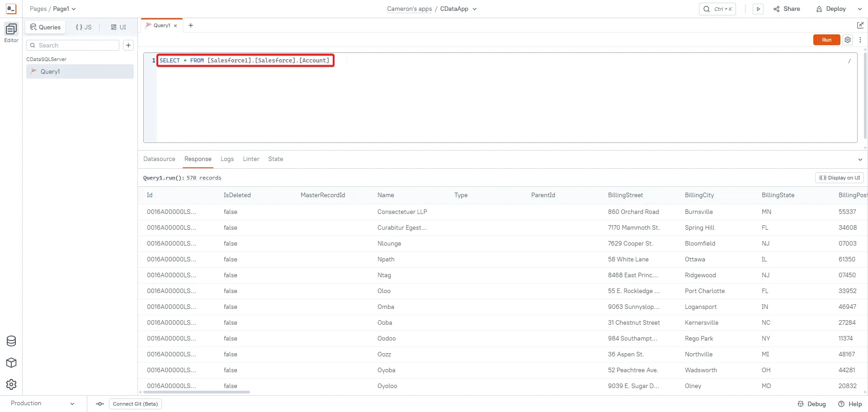868x412 pixels.
Task: Open the CDataApp name dropdown
Action: pyautogui.click(x=475, y=9)
